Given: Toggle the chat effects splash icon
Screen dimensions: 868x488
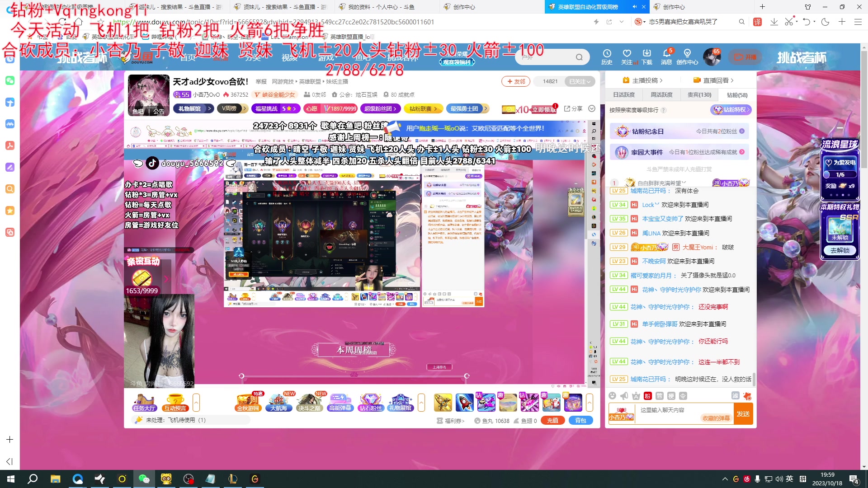Looking at the screenshot, I should tap(747, 396).
